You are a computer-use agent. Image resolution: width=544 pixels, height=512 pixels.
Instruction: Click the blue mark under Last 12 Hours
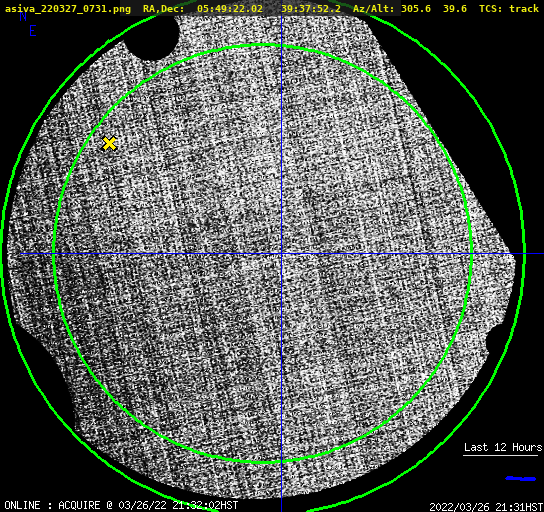click(520, 479)
